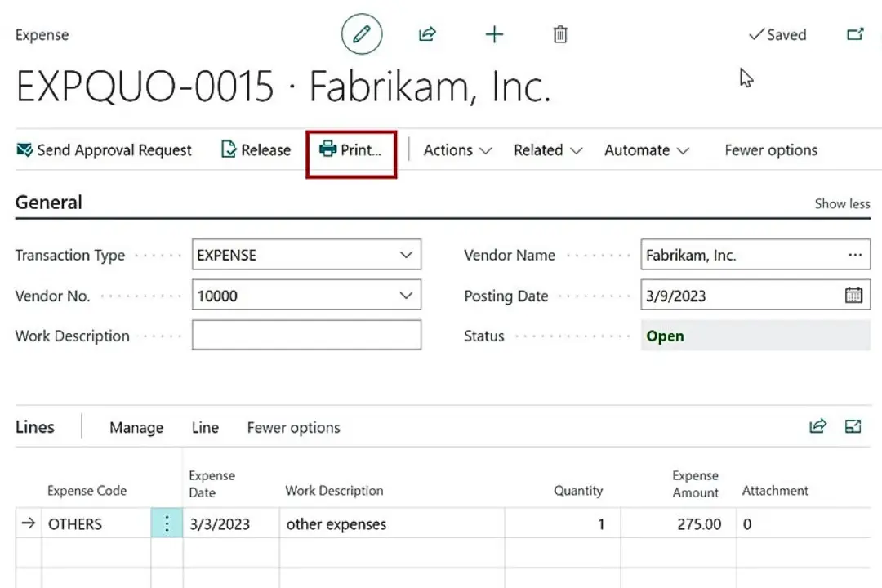Click the Lines Work Description column header
882x588 pixels.
click(x=334, y=491)
